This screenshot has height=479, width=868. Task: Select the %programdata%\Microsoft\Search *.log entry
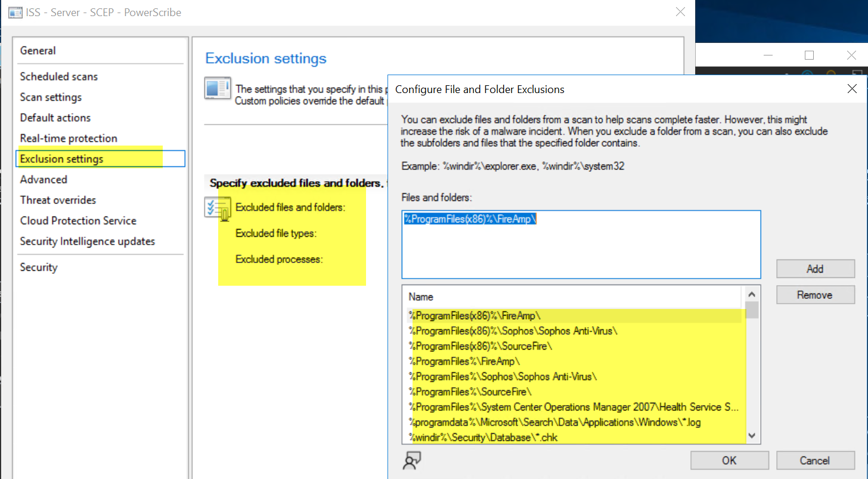pyautogui.click(x=575, y=422)
